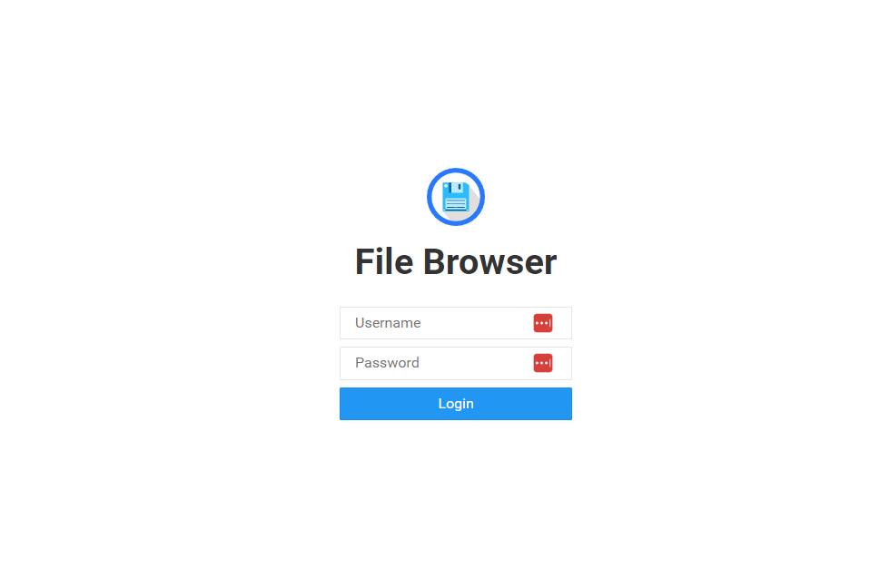The image size is (870, 588).
Task: Click the blue circular save-disk icon
Action: click(x=456, y=197)
